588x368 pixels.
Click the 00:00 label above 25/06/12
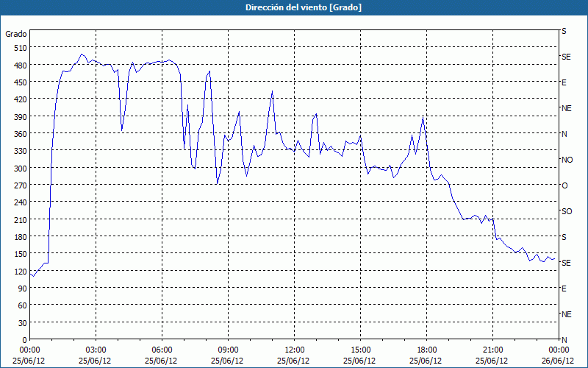pyautogui.click(x=29, y=350)
